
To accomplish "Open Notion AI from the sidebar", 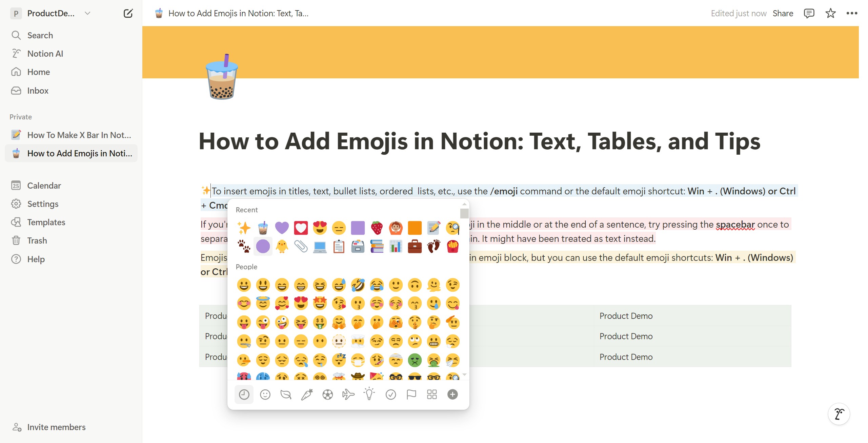I will click(71, 54).
